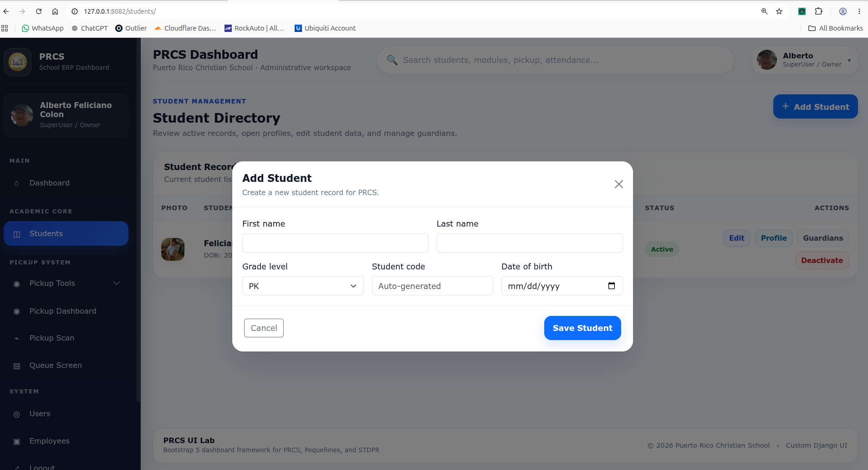Open the WhatsApp bookmark
The height and width of the screenshot is (470, 868).
pyautogui.click(x=43, y=28)
